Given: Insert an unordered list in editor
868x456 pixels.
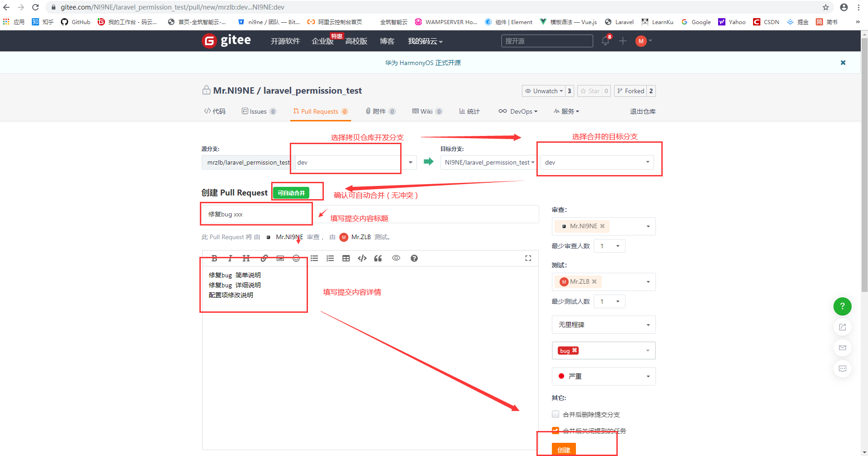Looking at the screenshot, I should click(x=314, y=258).
